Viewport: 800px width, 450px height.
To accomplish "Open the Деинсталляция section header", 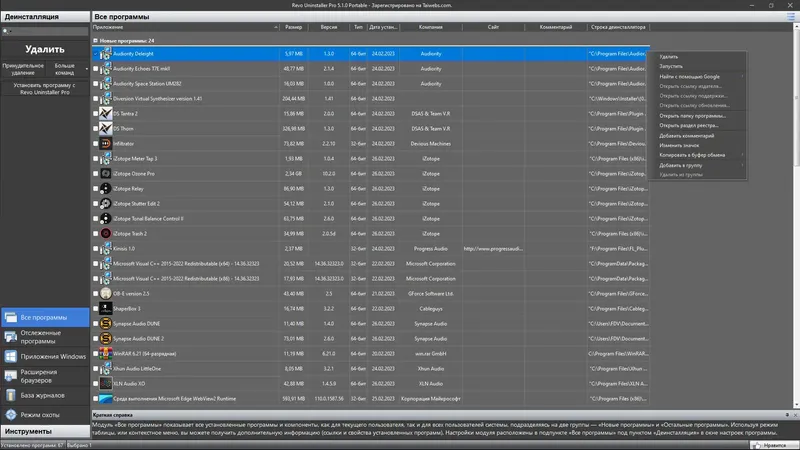I will pos(45,17).
